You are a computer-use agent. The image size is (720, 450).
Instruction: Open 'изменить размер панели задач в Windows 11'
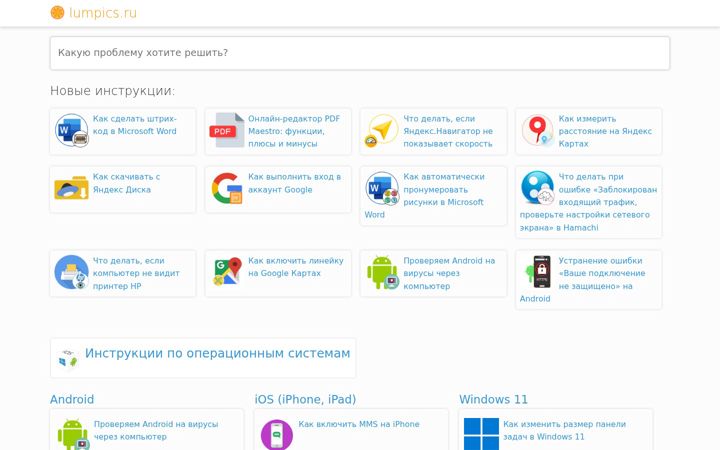[564, 430]
